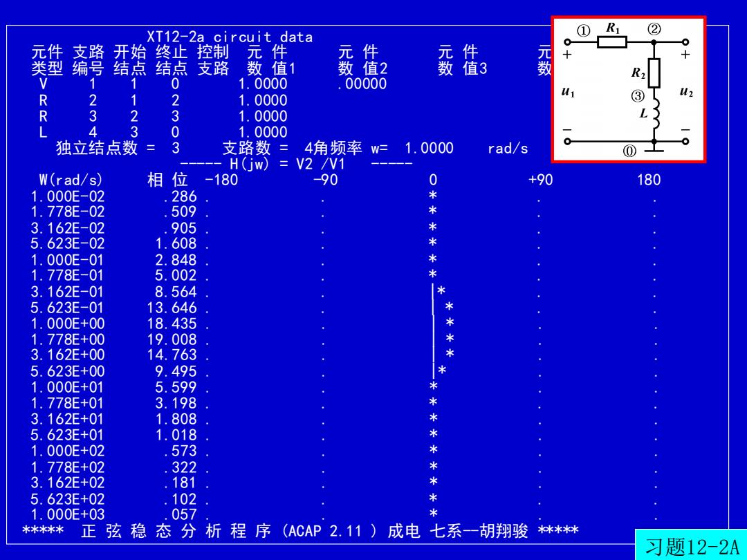Select the frequency value 5.623E+00

coord(68,371)
